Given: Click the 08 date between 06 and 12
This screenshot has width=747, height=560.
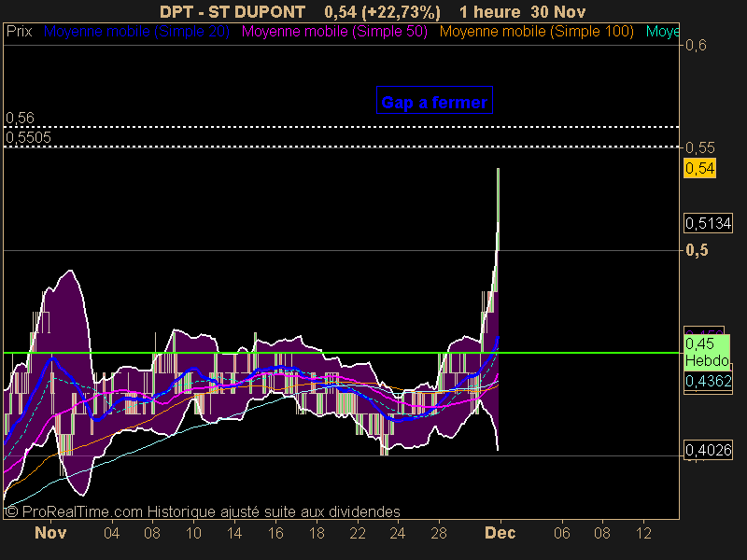Looking at the screenshot, I should [x=602, y=532].
